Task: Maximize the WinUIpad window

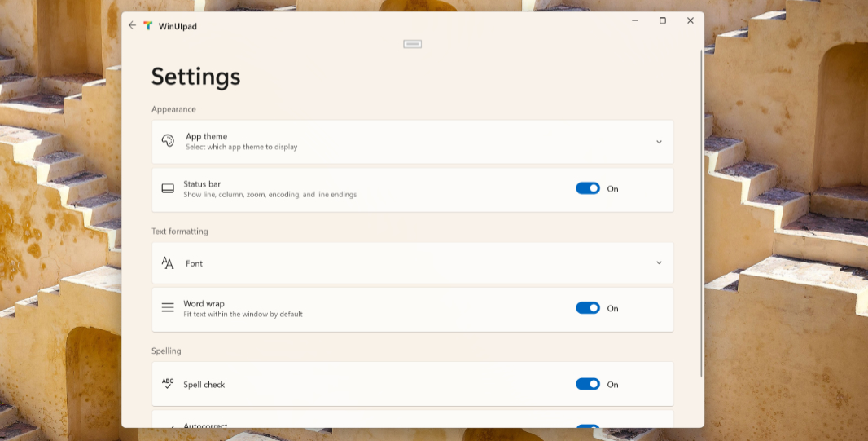Action: coord(663,20)
